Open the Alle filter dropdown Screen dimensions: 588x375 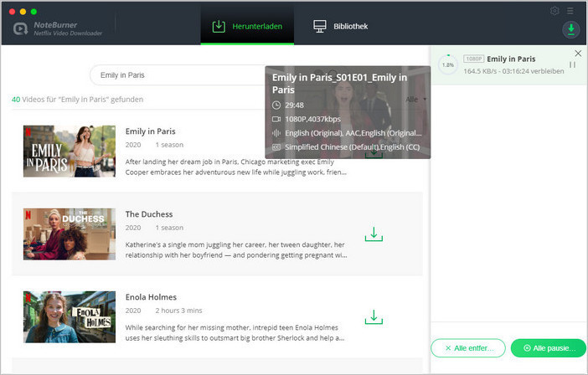(416, 100)
